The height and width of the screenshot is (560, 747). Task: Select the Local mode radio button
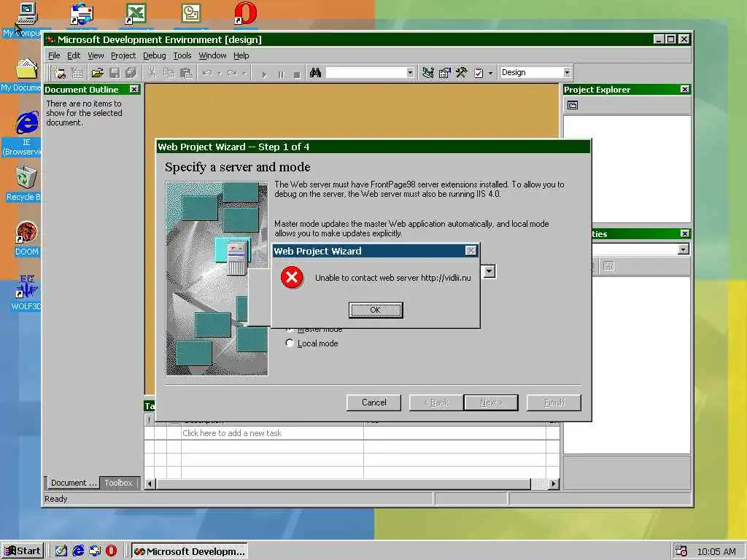(289, 343)
